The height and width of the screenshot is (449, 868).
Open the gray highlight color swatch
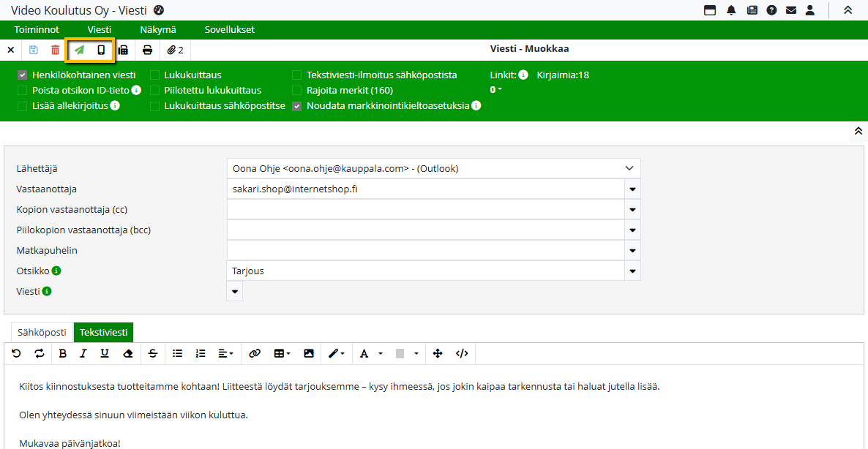(400, 353)
